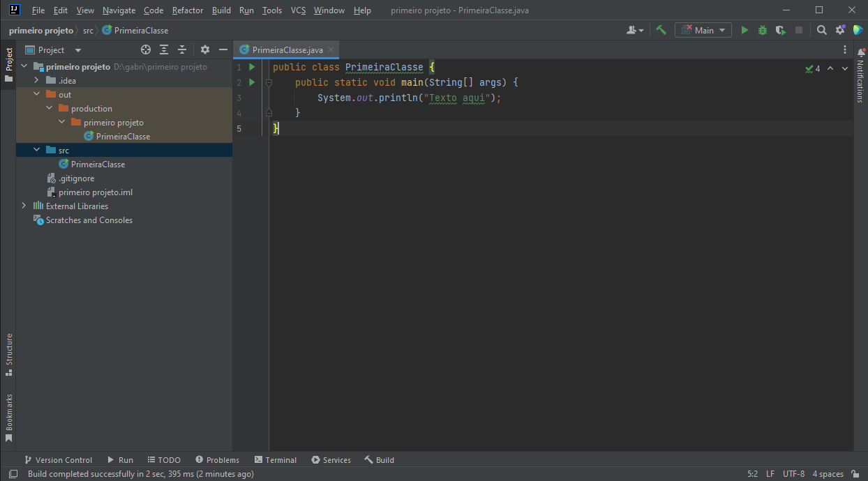868x481 pixels.
Task: Toggle read-only lock in status bar
Action: pyautogui.click(x=855, y=474)
